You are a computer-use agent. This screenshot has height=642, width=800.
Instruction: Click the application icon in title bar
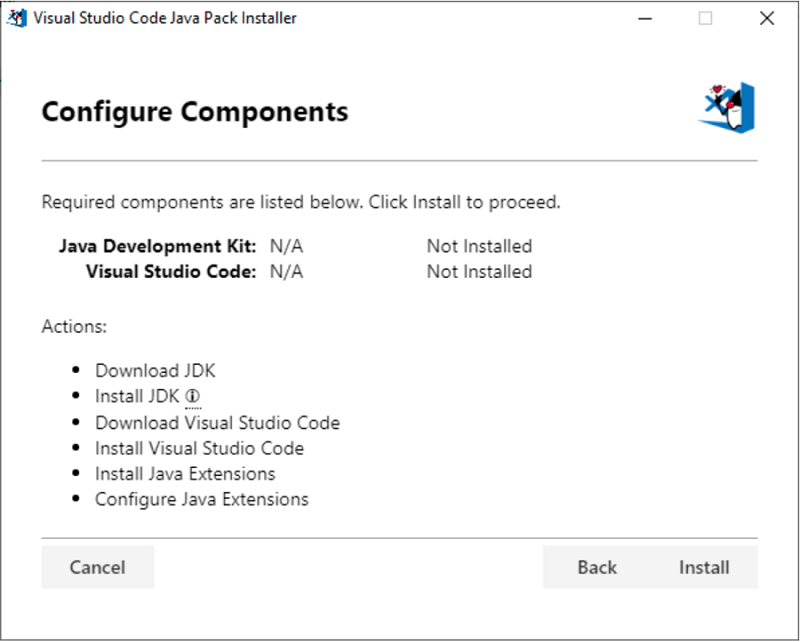[x=16, y=17]
